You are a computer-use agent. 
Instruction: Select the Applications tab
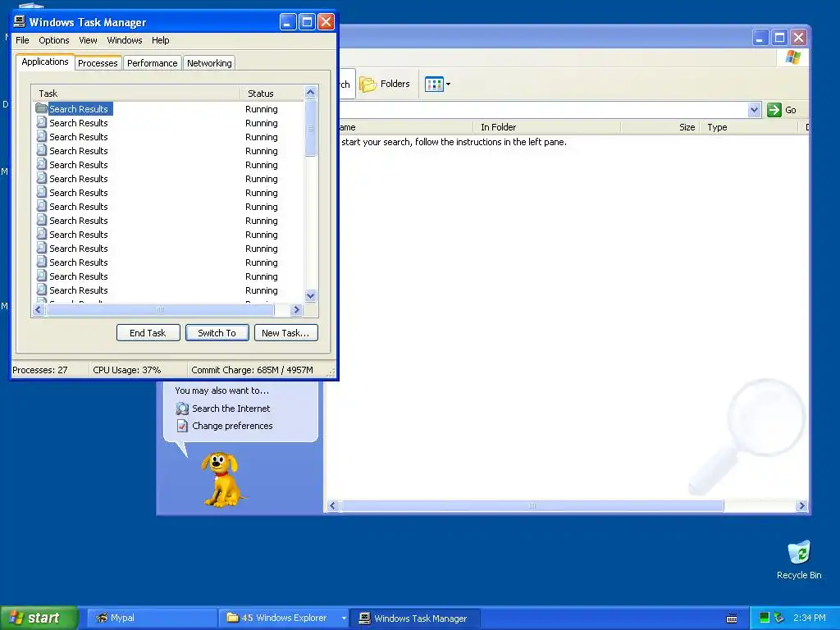(x=45, y=62)
